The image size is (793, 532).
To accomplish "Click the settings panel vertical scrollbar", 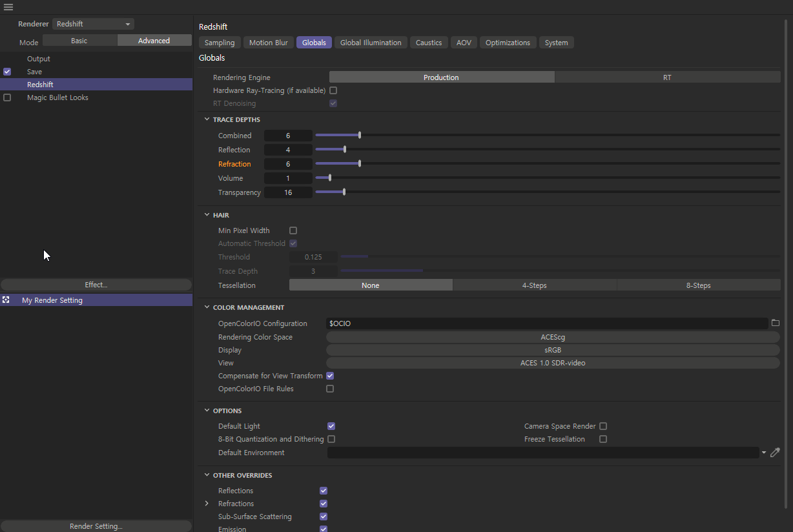I will click(x=786, y=264).
